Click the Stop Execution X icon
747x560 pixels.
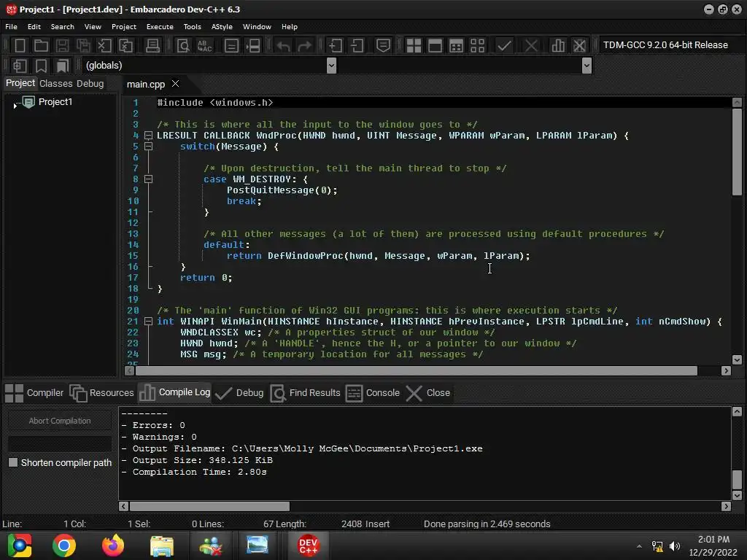(531, 46)
